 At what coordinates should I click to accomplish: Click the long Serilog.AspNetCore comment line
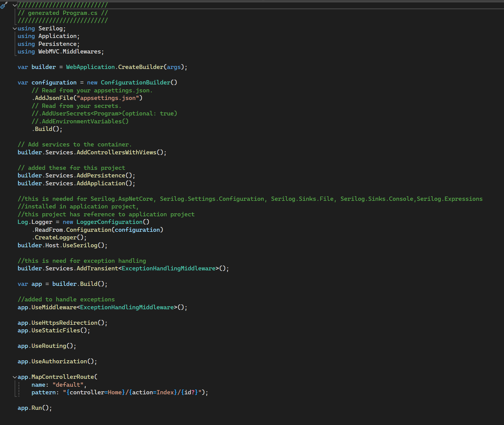click(x=250, y=199)
